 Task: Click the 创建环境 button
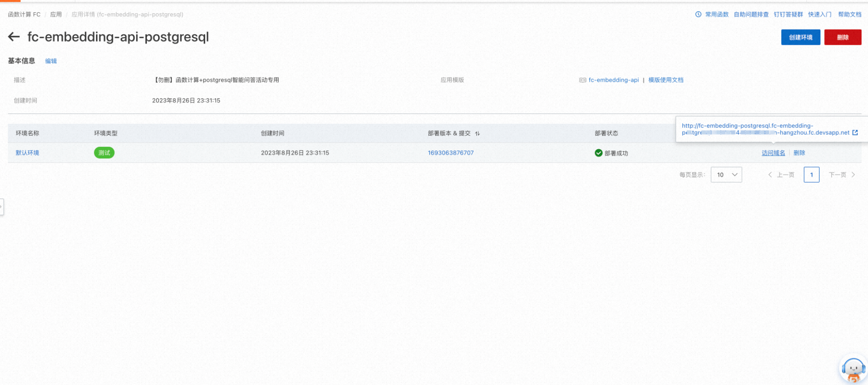pyautogui.click(x=800, y=37)
